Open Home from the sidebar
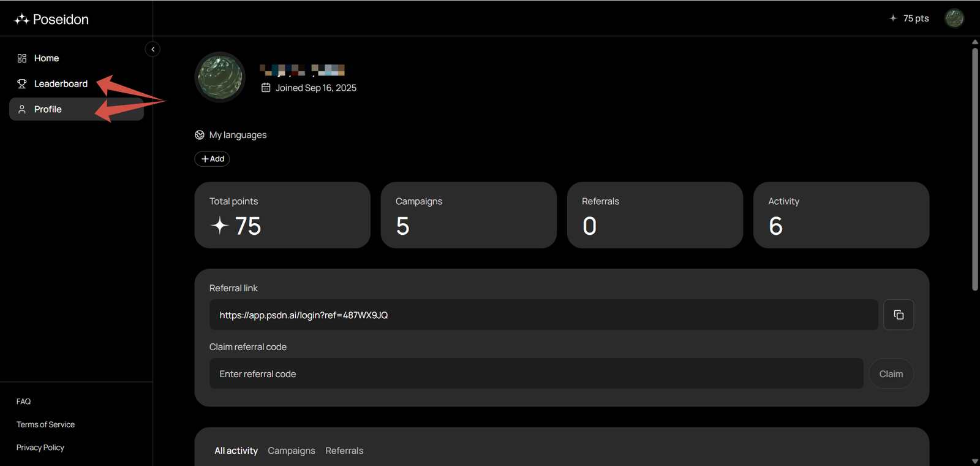 click(46, 58)
